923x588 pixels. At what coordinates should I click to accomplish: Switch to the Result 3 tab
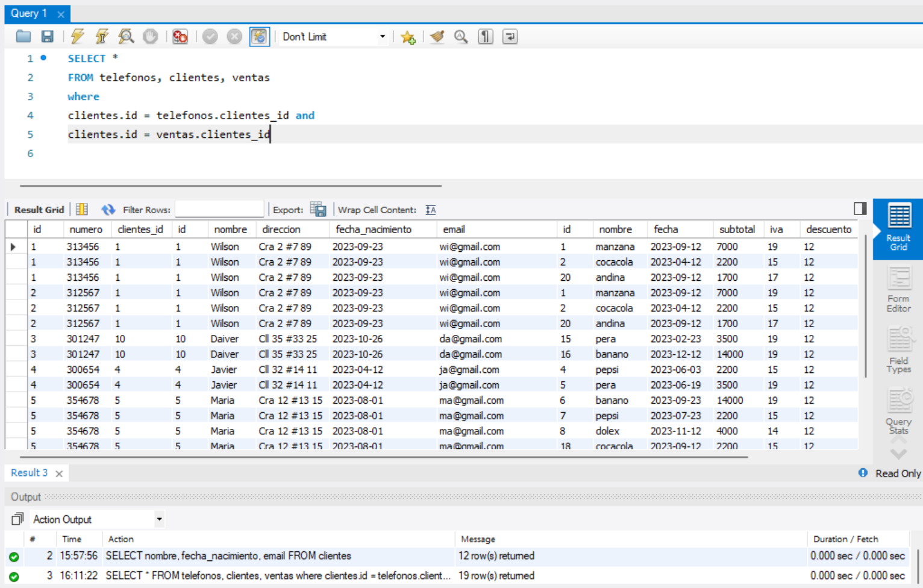coord(29,473)
